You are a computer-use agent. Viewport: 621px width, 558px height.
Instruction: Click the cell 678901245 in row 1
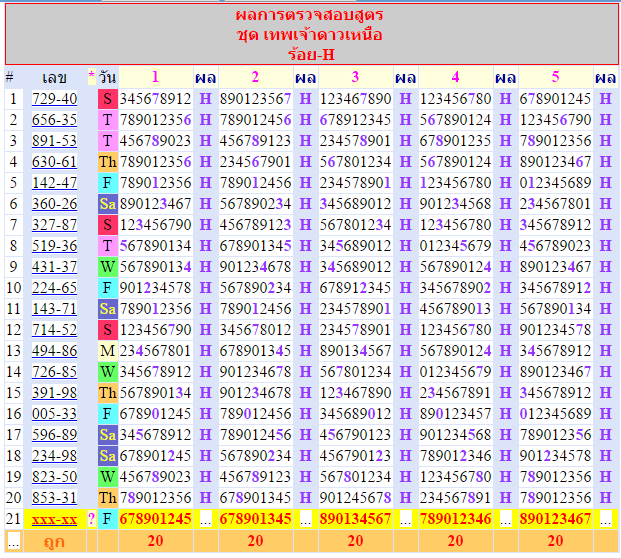tap(555, 99)
